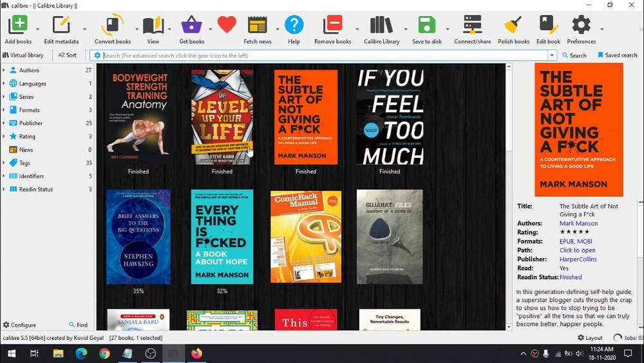Select the Bodyweight Strength Training Anatomy cover
644x363 pixels.
[138, 117]
